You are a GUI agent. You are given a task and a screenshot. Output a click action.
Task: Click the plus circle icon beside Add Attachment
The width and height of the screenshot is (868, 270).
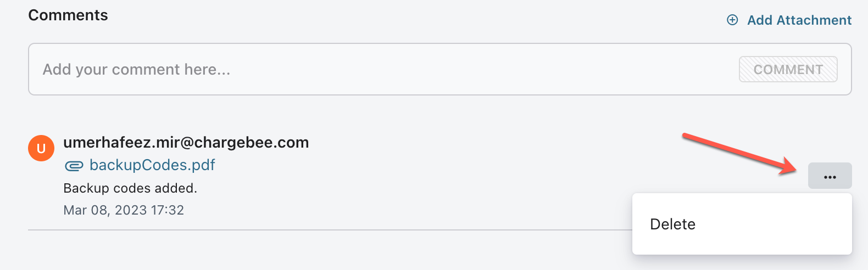(732, 20)
